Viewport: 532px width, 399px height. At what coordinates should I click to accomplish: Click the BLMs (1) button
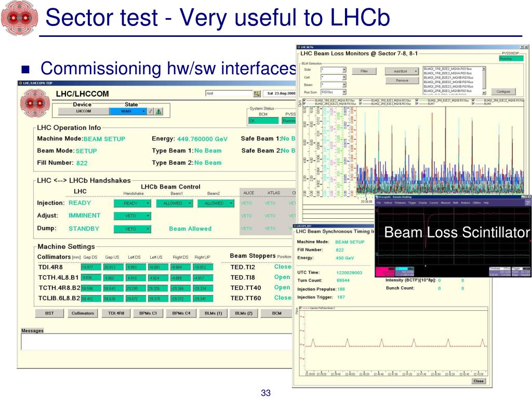(x=214, y=313)
